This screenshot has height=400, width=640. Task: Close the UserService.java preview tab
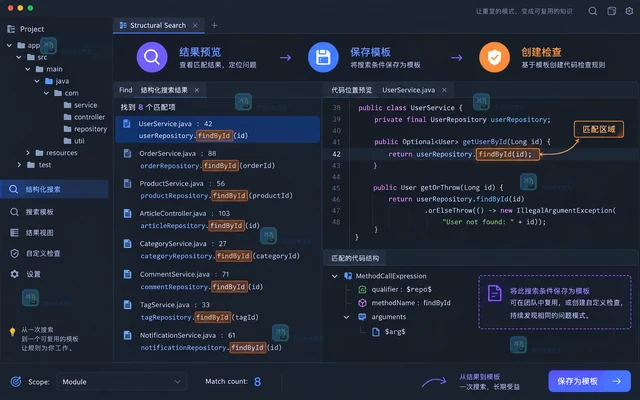[444, 90]
